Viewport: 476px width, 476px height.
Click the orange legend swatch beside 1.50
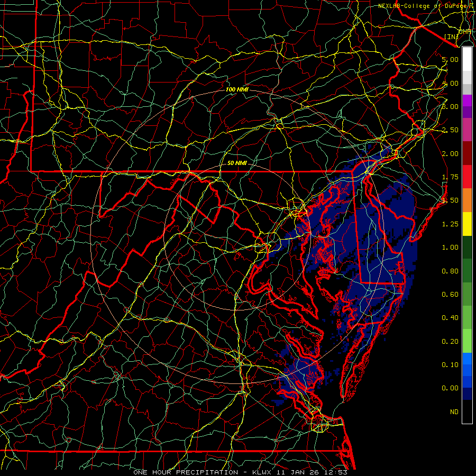tap(467, 200)
